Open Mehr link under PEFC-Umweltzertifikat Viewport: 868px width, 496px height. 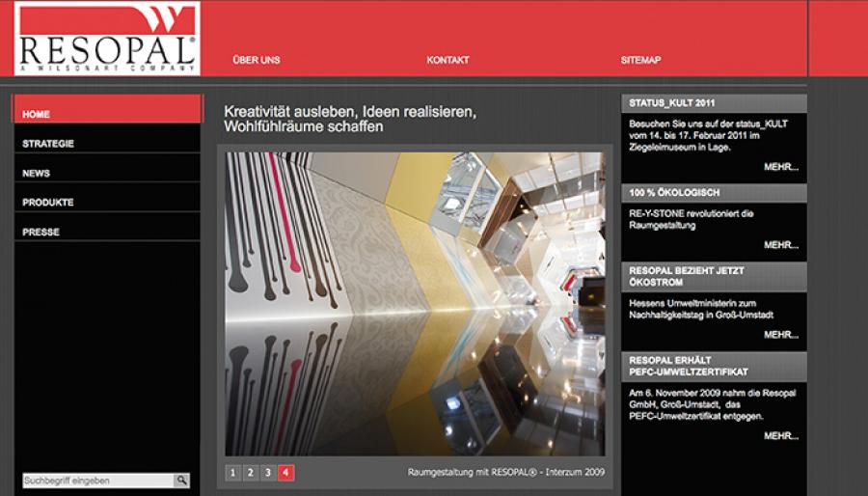781,435
